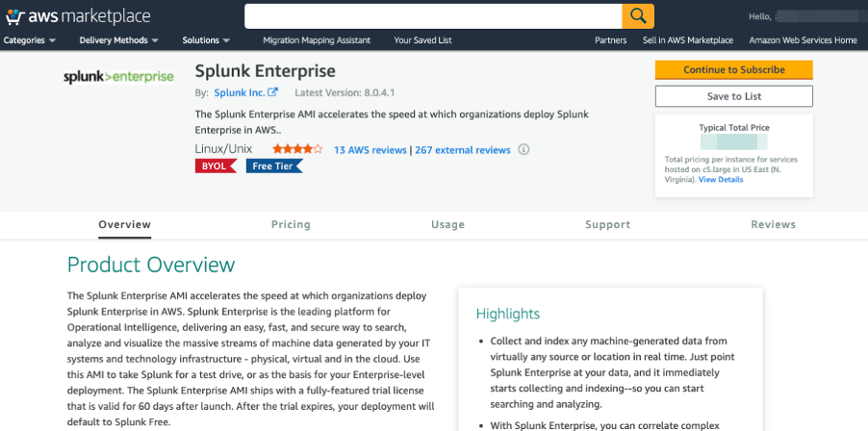
Task: Expand the Delivery Methods dropdown
Action: (x=119, y=40)
